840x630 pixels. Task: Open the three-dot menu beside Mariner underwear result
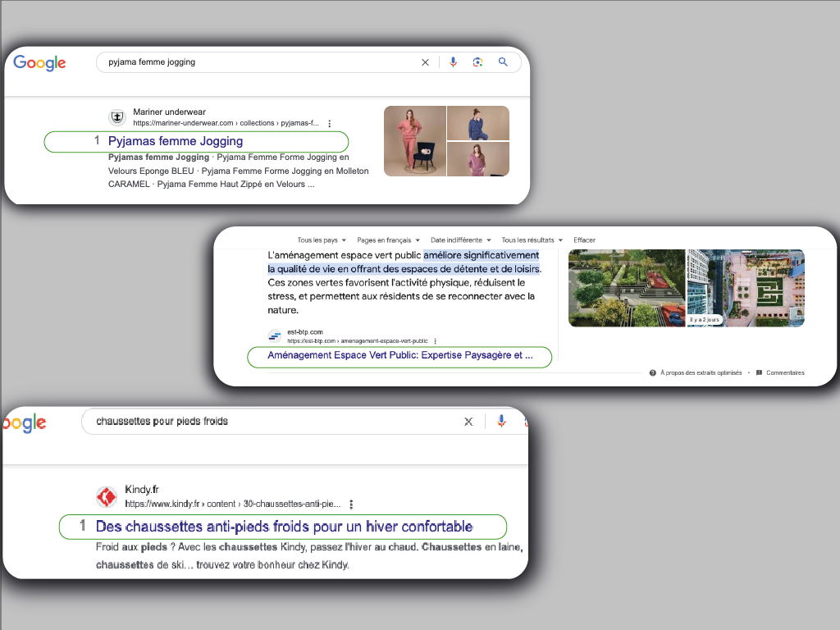click(330, 123)
